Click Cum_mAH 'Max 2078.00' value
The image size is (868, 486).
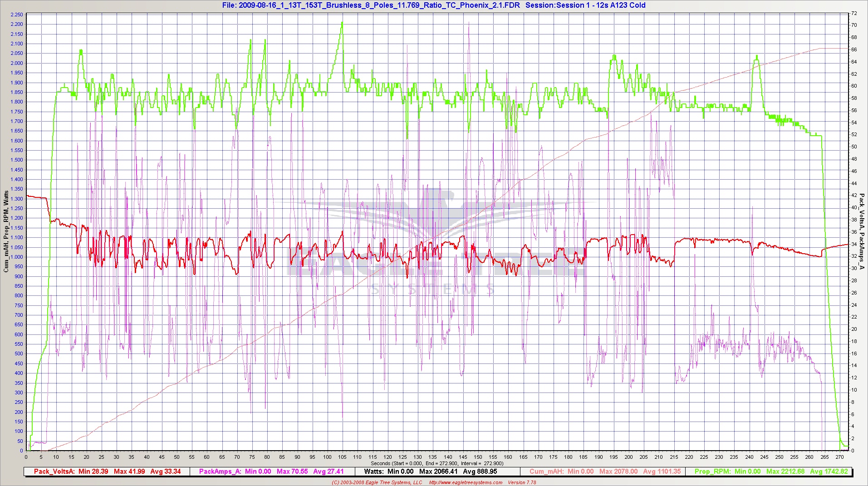click(x=618, y=471)
